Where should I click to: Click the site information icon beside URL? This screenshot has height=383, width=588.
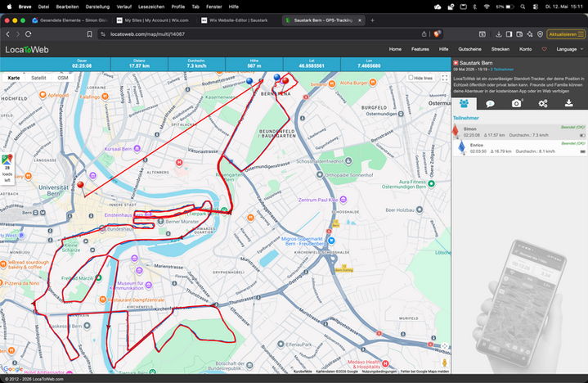tap(103, 34)
